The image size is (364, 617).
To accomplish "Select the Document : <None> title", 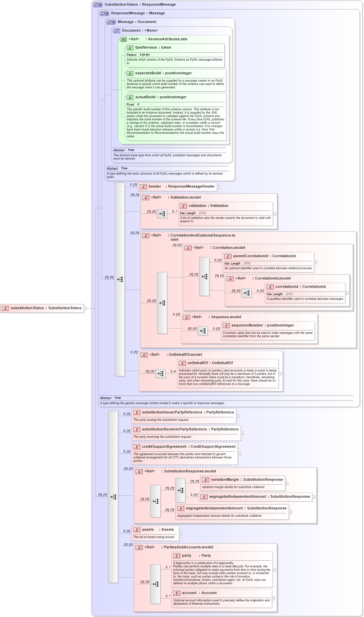I will coord(140,31).
